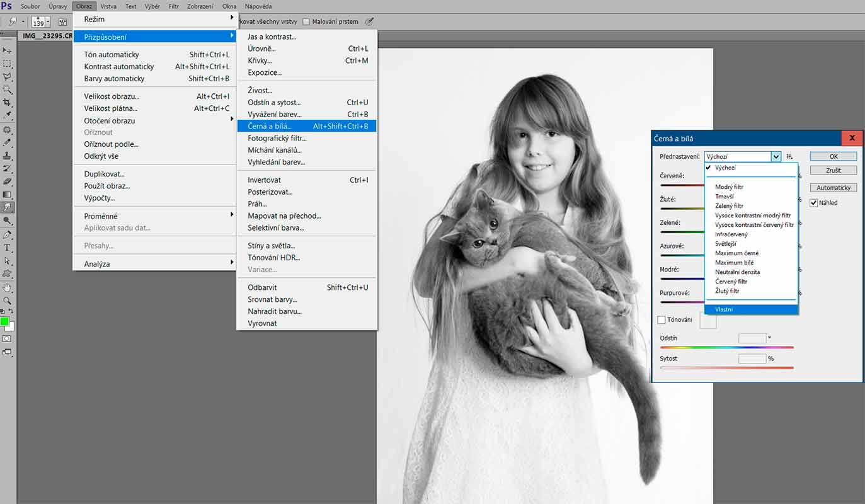Image resolution: width=865 pixels, height=504 pixels.
Task: Enable the Tónování checkbox
Action: click(662, 320)
